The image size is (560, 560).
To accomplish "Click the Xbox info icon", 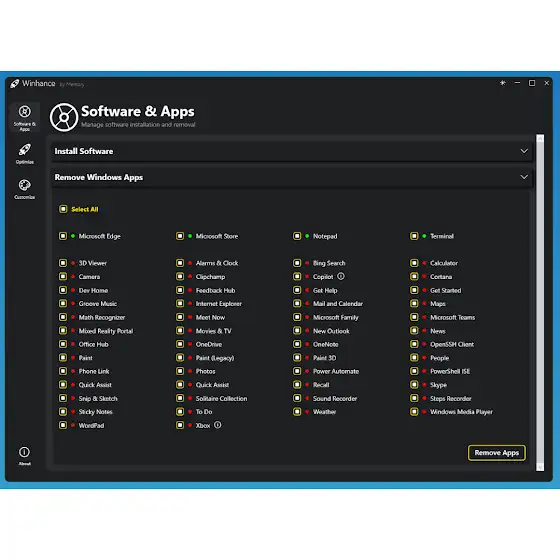I will [x=218, y=425].
